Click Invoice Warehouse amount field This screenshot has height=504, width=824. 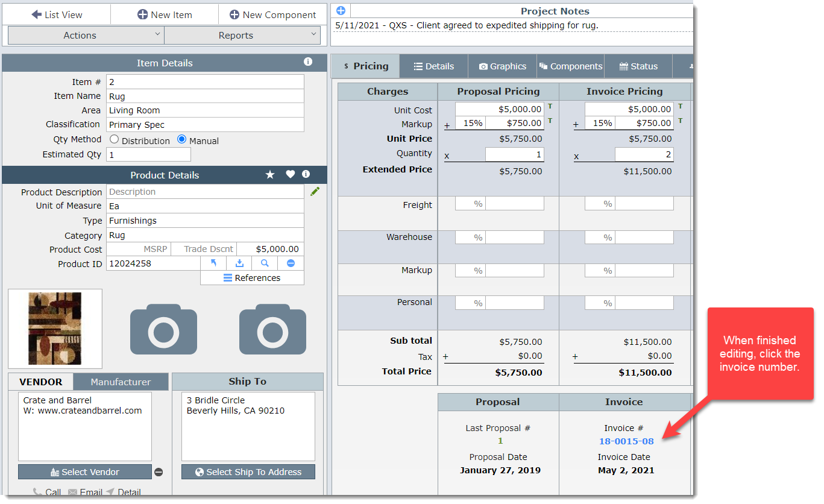point(644,237)
